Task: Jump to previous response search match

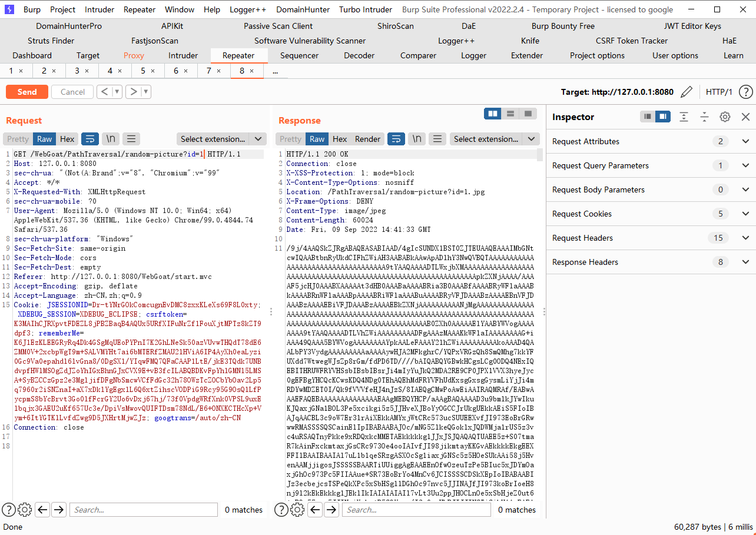Action: [316, 510]
